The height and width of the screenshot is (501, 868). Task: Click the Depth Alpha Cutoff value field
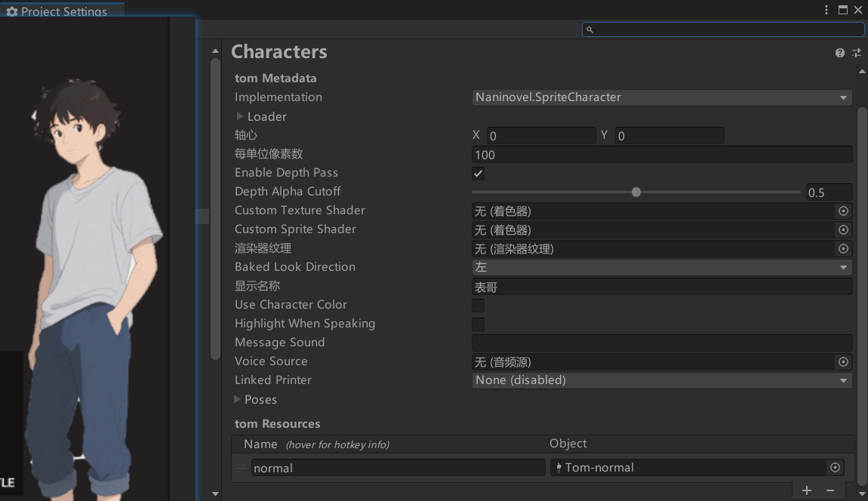829,192
